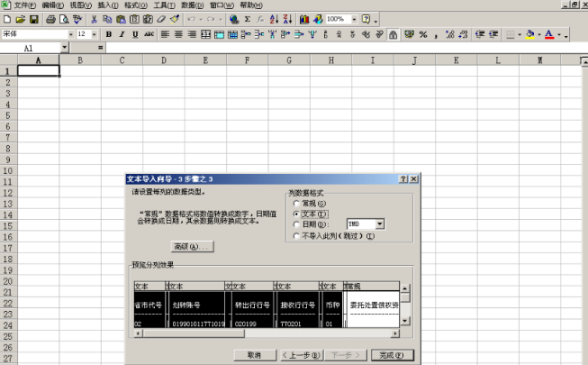Screen dimensions: 588x365
Task: Open the 文件(F) menu
Action: pyautogui.click(x=24, y=5)
